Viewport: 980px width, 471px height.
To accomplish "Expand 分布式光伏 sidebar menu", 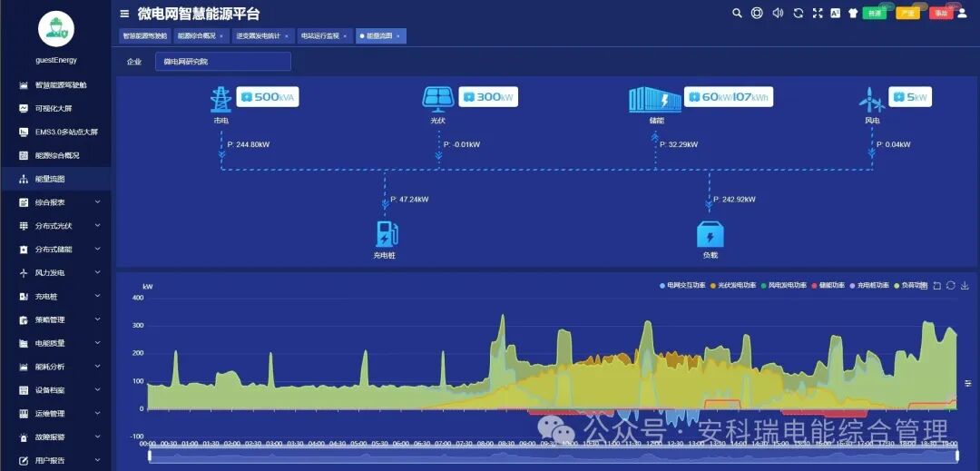I will click(56, 226).
